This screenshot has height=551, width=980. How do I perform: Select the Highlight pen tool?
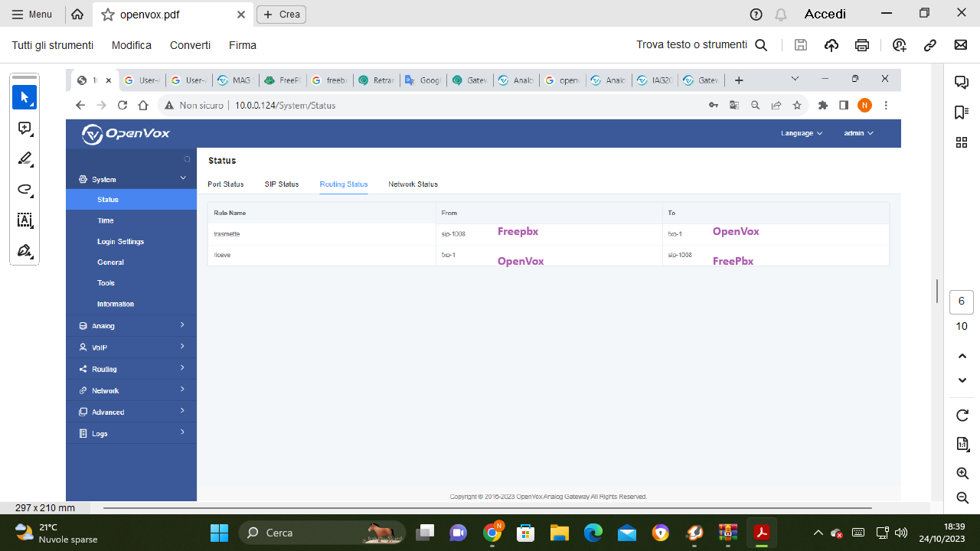pyautogui.click(x=24, y=159)
